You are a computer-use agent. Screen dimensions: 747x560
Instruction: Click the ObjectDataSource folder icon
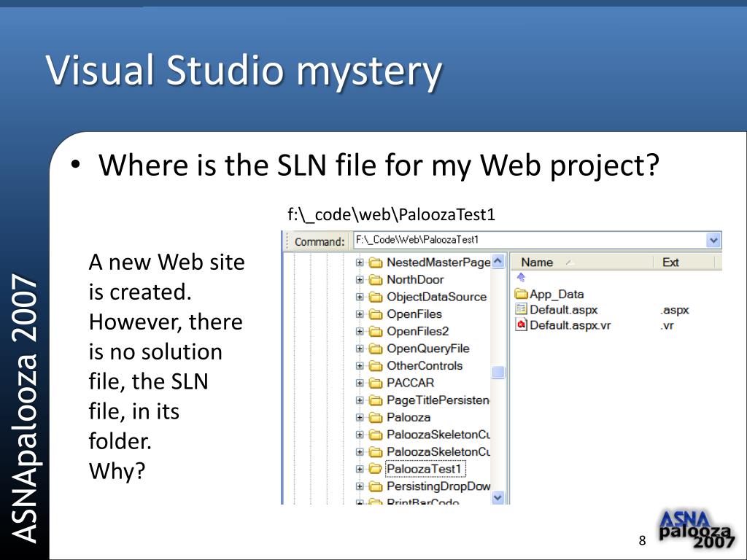click(376, 297)
